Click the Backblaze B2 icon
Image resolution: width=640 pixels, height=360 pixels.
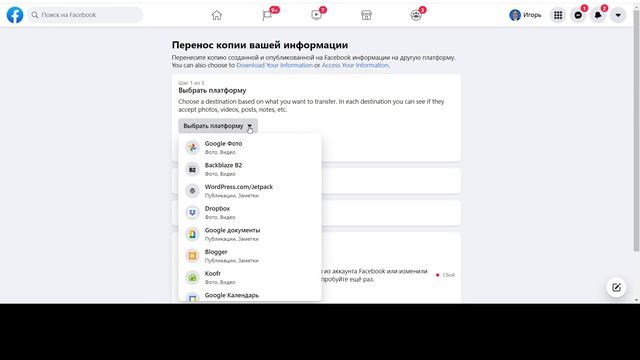[x=192, y=169]
